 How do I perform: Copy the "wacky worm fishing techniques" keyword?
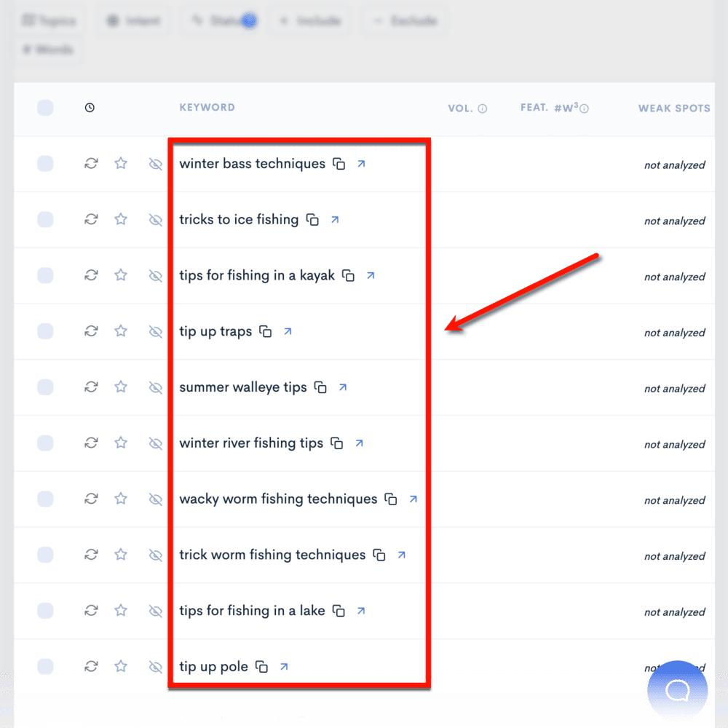coord(391,499)
